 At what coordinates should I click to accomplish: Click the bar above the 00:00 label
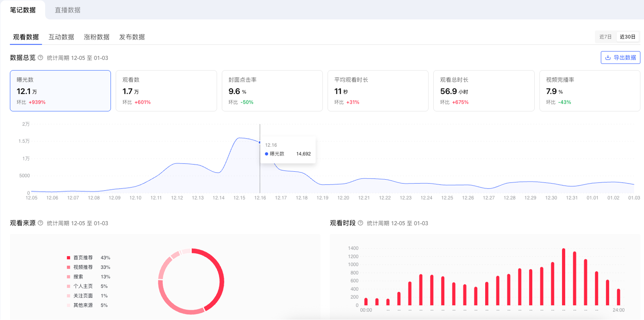coord(366,302)
